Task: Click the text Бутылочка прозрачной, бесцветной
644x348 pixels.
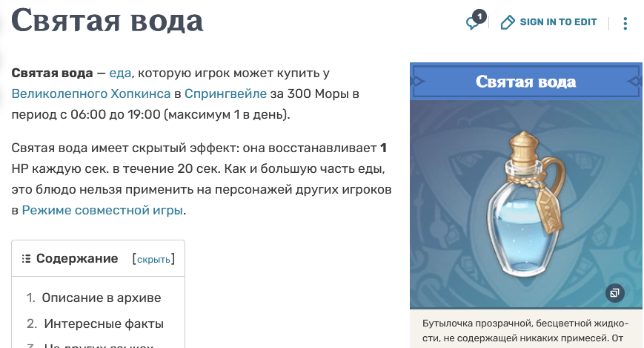Action: (x=507, y=324)
